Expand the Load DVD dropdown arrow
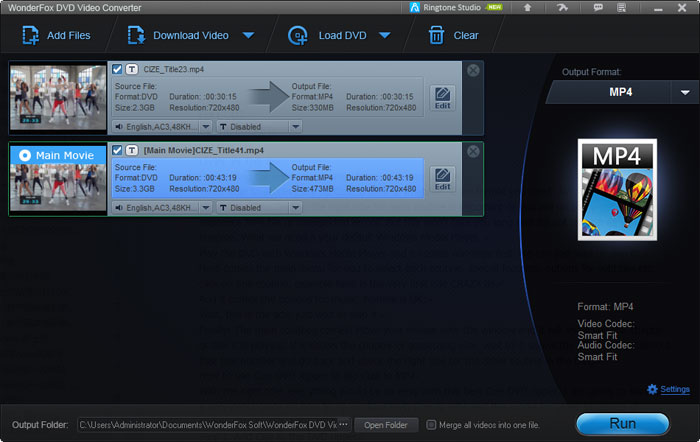The width and height of the screenshot is (700, 442). tap(385, 35)
